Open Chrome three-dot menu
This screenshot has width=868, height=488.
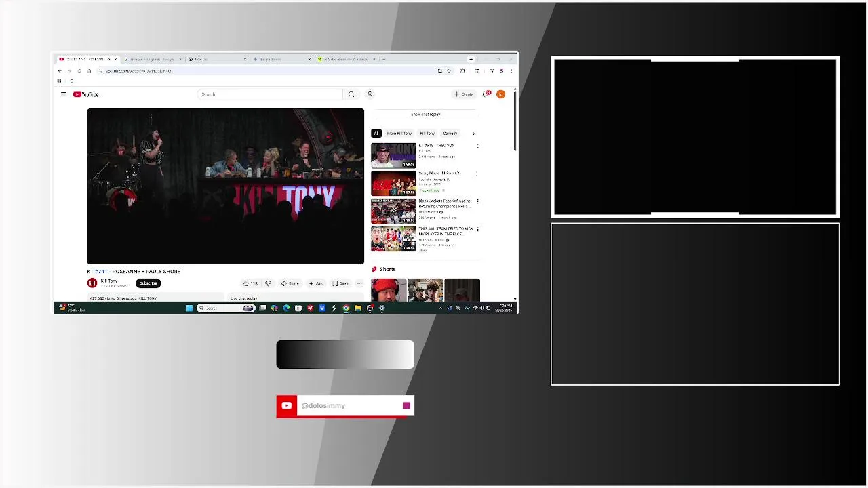tap(511, 71)
